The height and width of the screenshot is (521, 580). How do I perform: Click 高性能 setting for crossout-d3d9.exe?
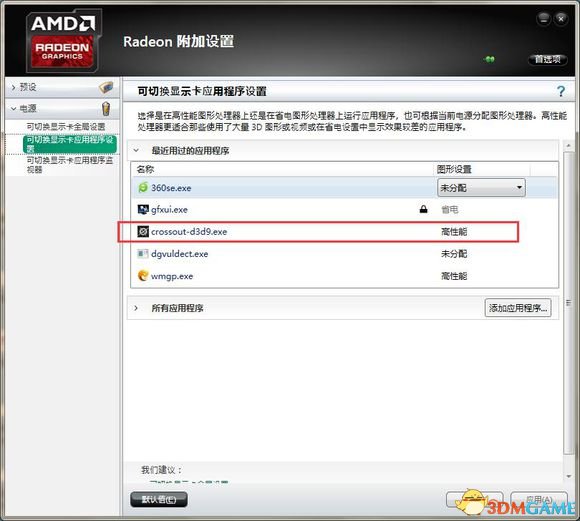pos(454,232)
